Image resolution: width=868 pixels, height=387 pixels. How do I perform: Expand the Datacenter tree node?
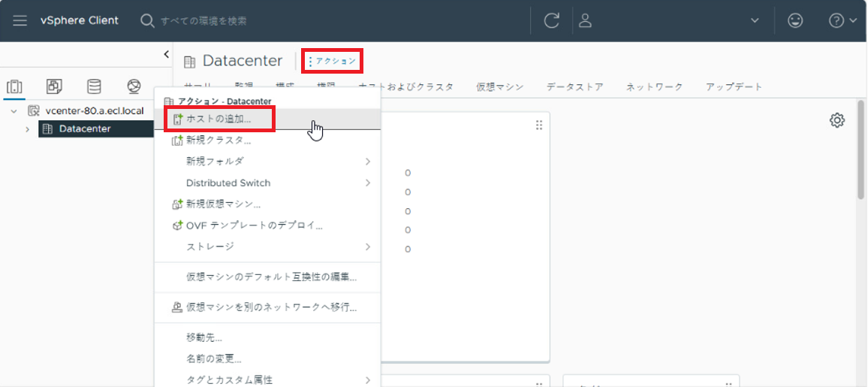(27, 129)
